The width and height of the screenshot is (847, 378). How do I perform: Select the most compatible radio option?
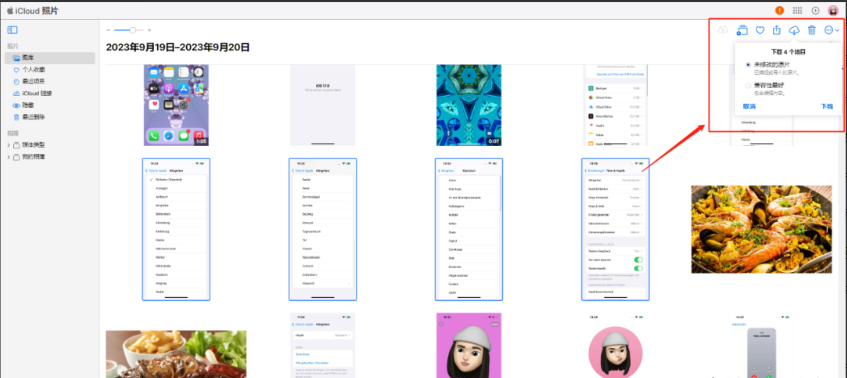point(748,85)
